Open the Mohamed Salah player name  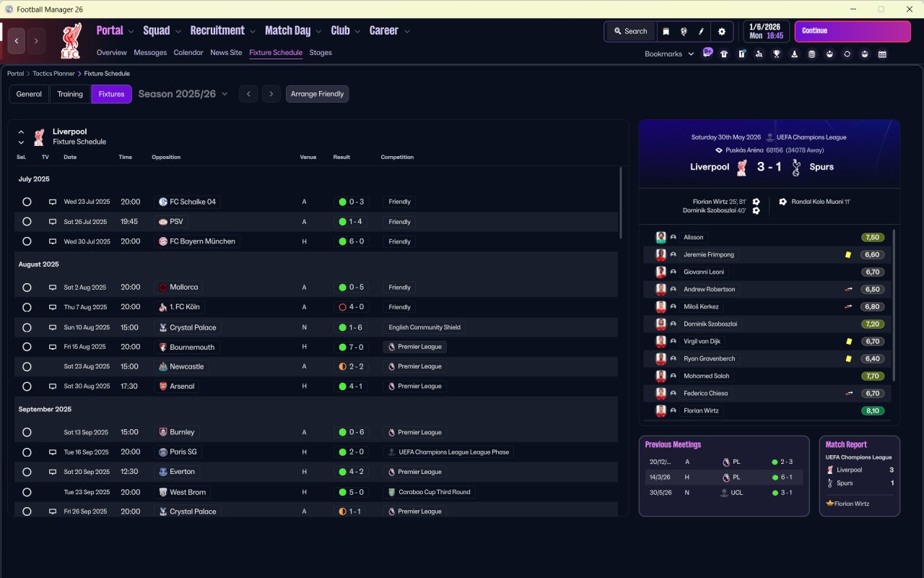[707, 376]
